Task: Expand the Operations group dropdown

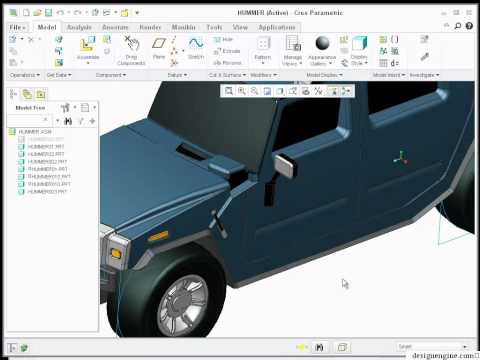Action: coord(25,75)
